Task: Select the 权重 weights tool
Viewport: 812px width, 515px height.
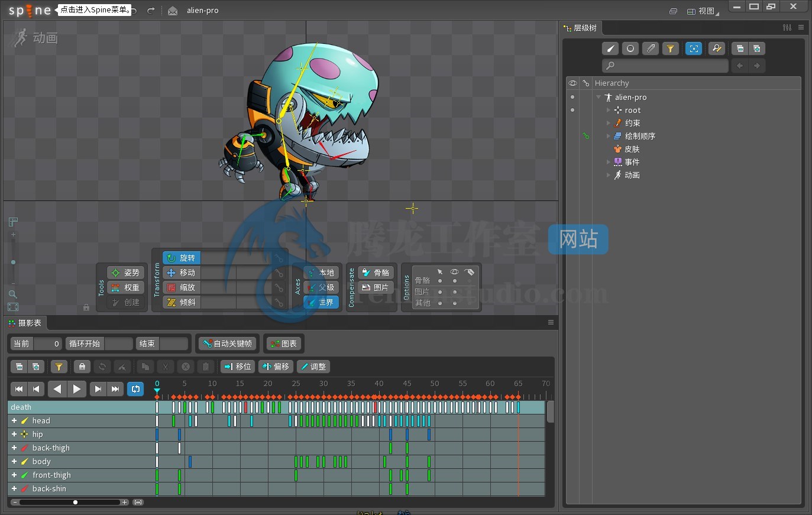Action: coord(125,287)
